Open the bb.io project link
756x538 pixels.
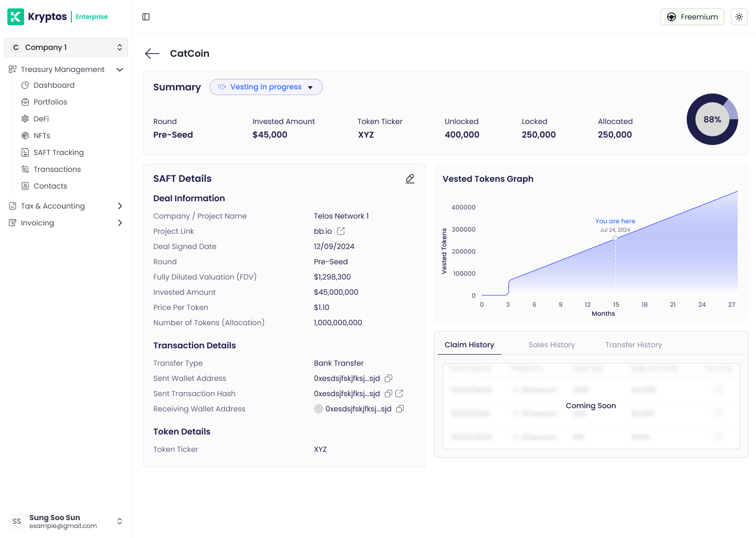323,231
